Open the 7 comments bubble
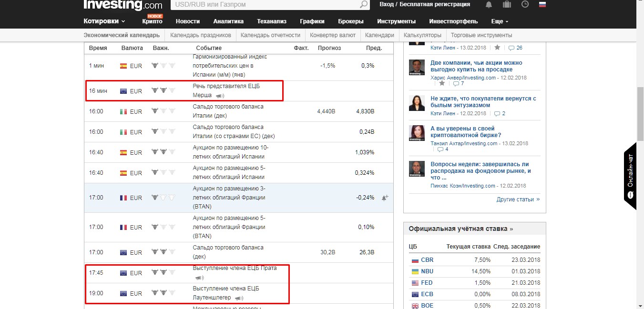Screen dimensions: 644x309 (459, 84)
